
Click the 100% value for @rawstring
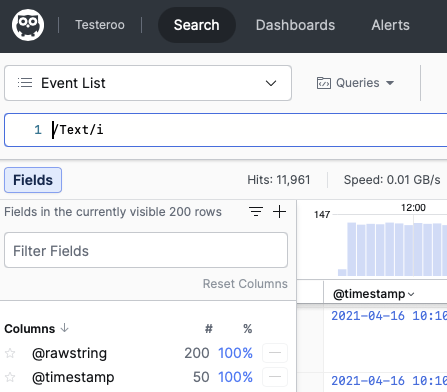pos(235,353)
